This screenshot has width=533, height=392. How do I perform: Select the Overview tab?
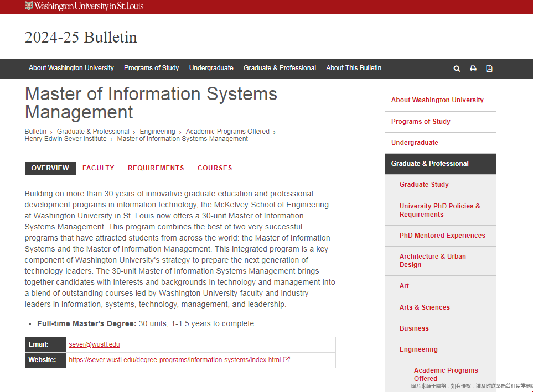coord(50,168)
